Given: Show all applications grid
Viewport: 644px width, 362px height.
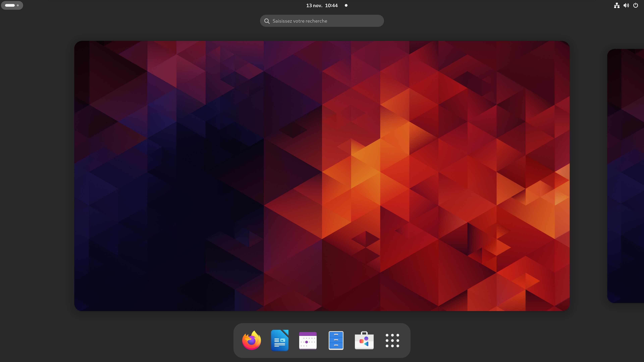Looking at the screenshot, I should [x=392, y=340].
